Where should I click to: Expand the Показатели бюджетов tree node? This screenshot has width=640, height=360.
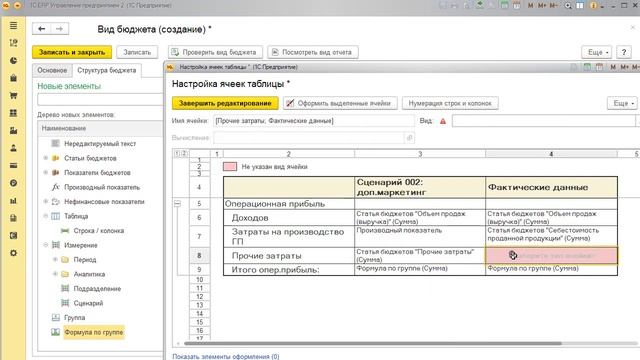46,173
